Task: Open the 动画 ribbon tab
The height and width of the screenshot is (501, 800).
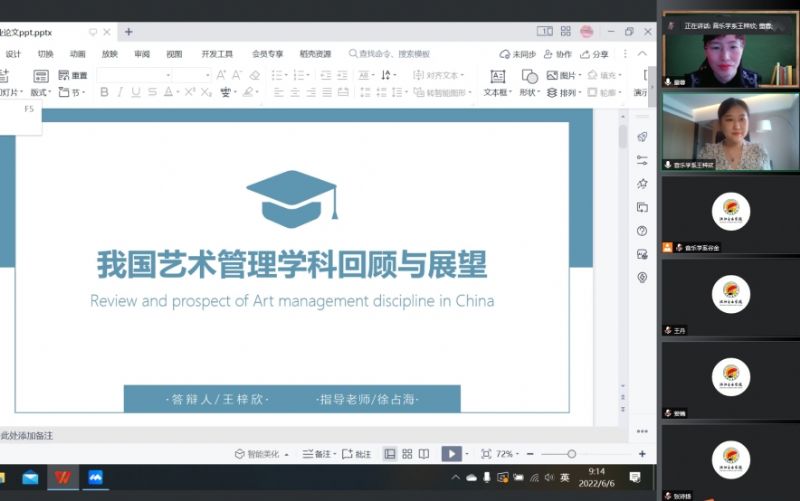Action: point(77,54)
